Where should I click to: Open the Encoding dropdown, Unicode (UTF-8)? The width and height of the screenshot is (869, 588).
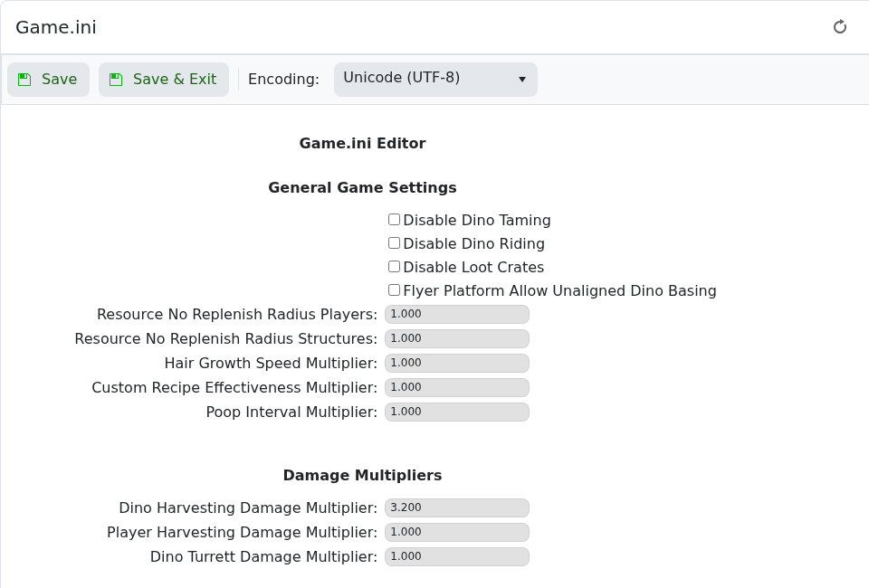(435, 80)
